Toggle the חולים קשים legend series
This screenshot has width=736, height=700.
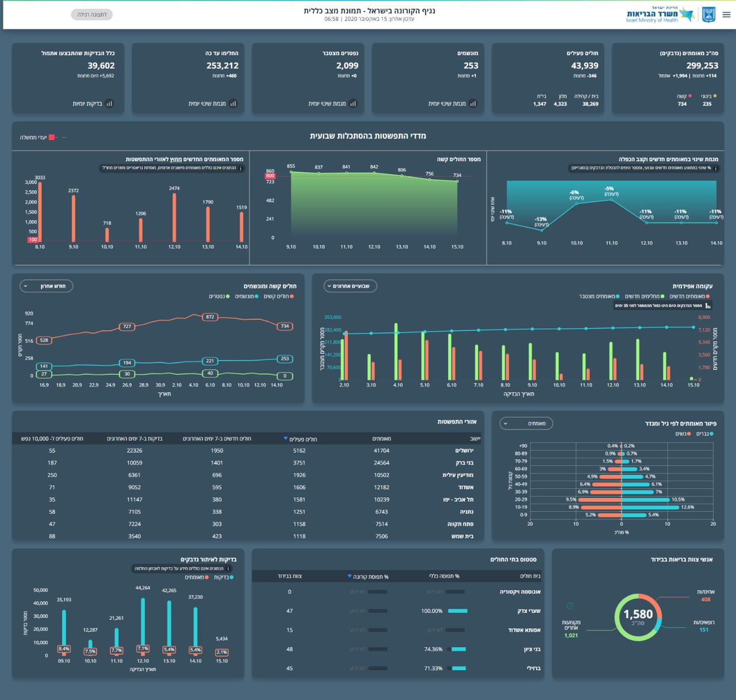pyautogui.click(x=279, y=297)
